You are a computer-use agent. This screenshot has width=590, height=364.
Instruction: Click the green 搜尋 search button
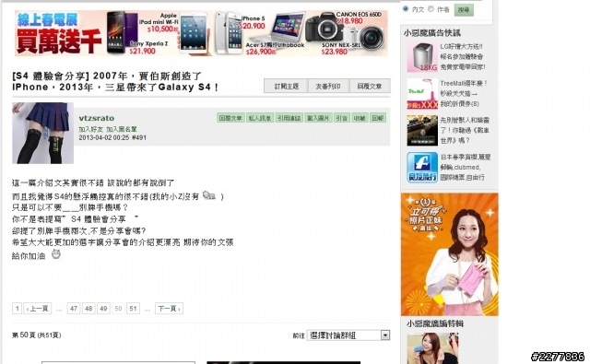tap(464, 10)
